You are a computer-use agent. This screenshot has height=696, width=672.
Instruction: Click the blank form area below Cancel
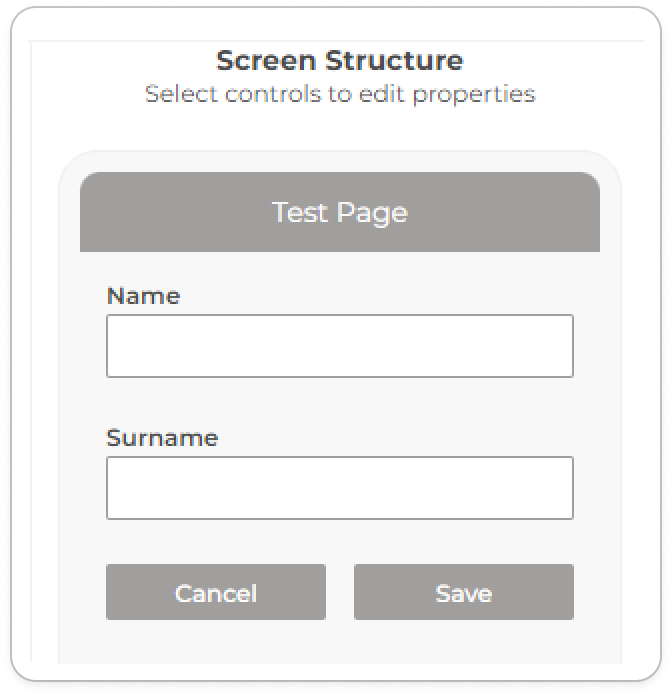215,640
